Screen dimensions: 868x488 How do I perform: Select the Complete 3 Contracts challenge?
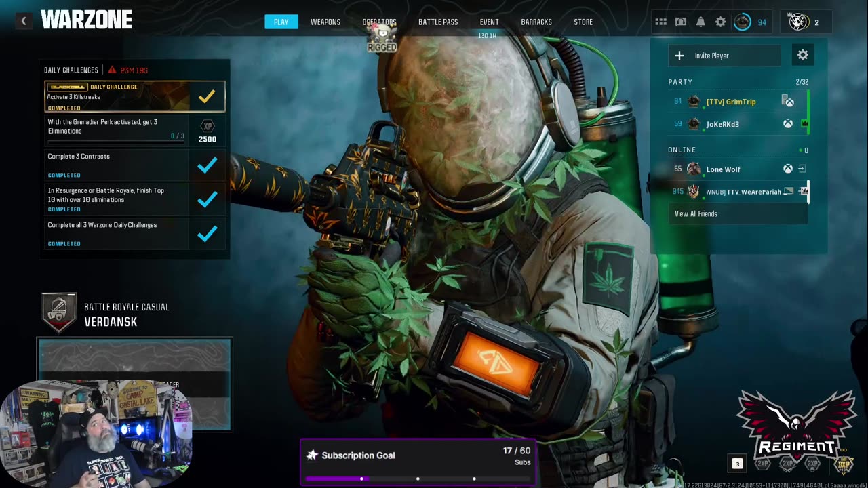click(135, 165)
